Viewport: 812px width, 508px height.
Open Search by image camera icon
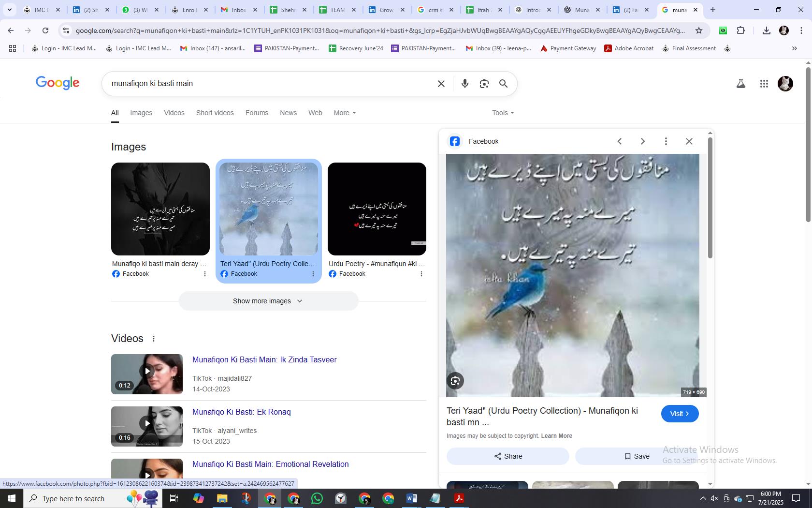click(x=484, y=84)
